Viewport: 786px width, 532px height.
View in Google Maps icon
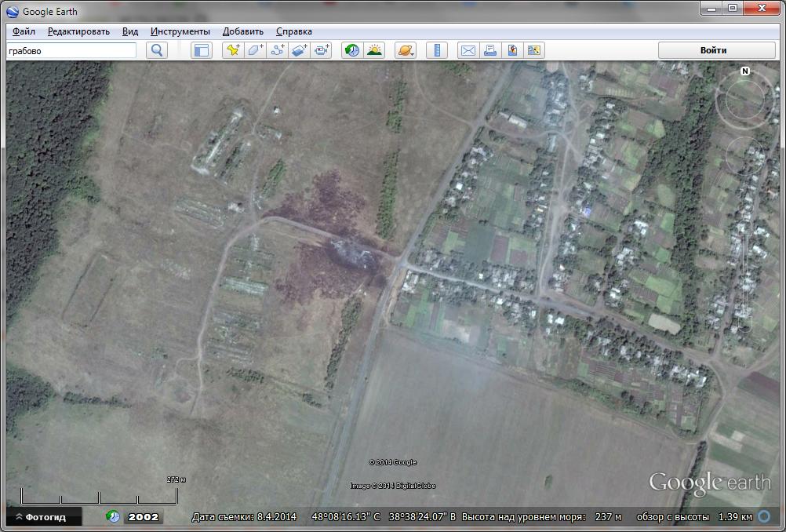pos(534,50)
